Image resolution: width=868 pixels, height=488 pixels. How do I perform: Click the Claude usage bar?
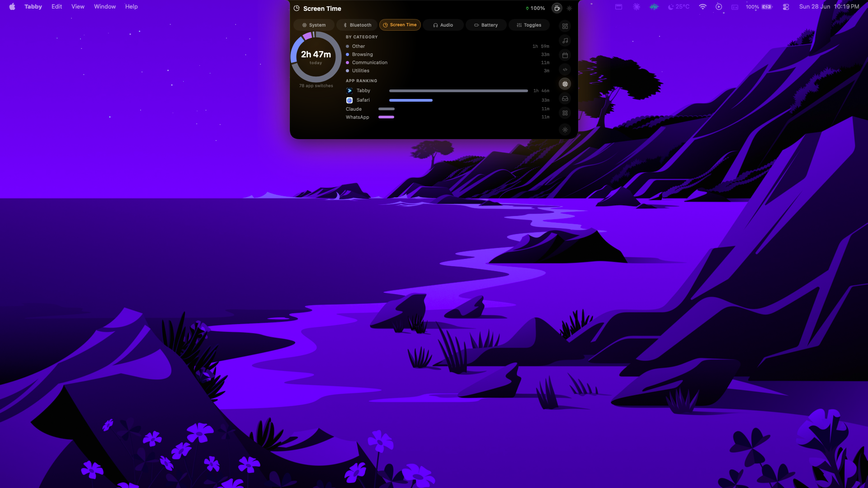(x=387, y=109)
